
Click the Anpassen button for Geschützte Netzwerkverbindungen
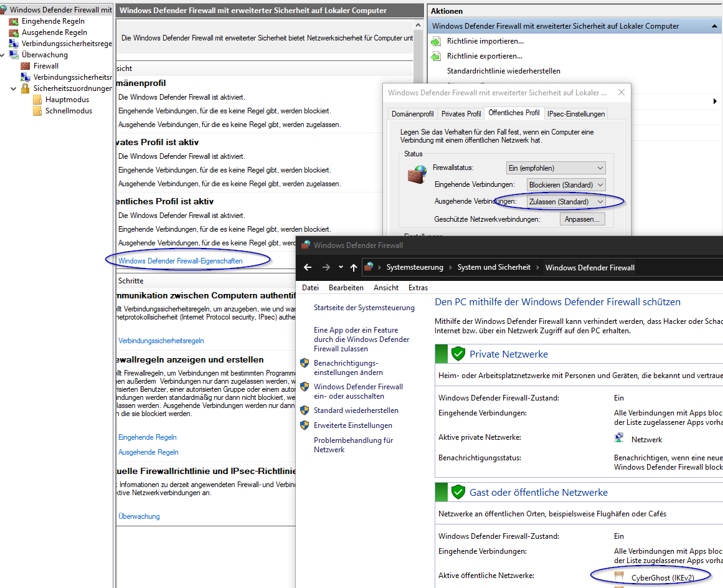(x=582, y=219)
